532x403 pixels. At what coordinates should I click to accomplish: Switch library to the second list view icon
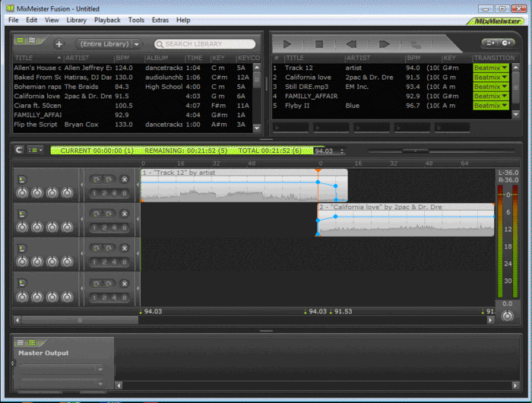coord(32,40)
